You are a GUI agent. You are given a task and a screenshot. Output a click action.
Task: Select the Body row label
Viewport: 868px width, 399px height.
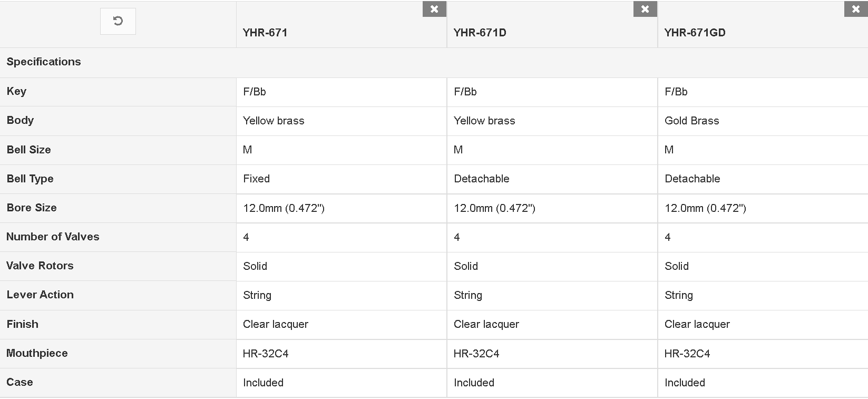pos(20,120)
